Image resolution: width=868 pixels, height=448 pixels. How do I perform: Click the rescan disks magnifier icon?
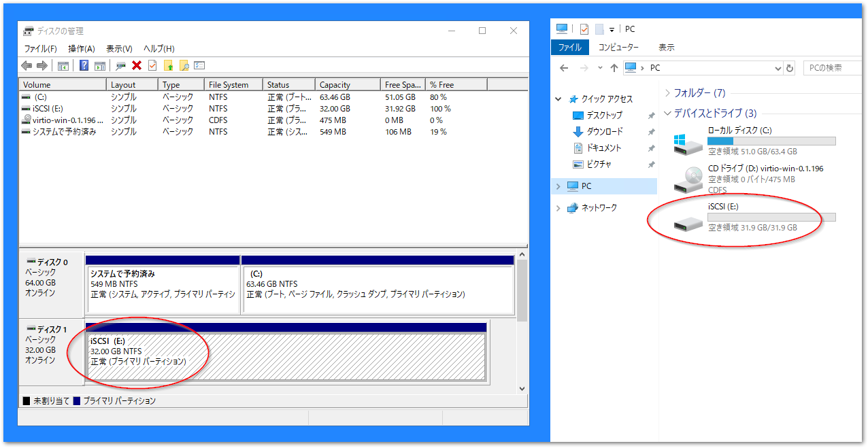121,65
